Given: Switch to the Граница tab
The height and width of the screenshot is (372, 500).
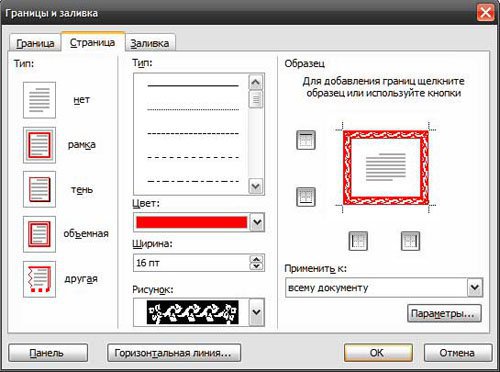Looking at the screenshot, I should pyautogui.click(x=35, y=43).
